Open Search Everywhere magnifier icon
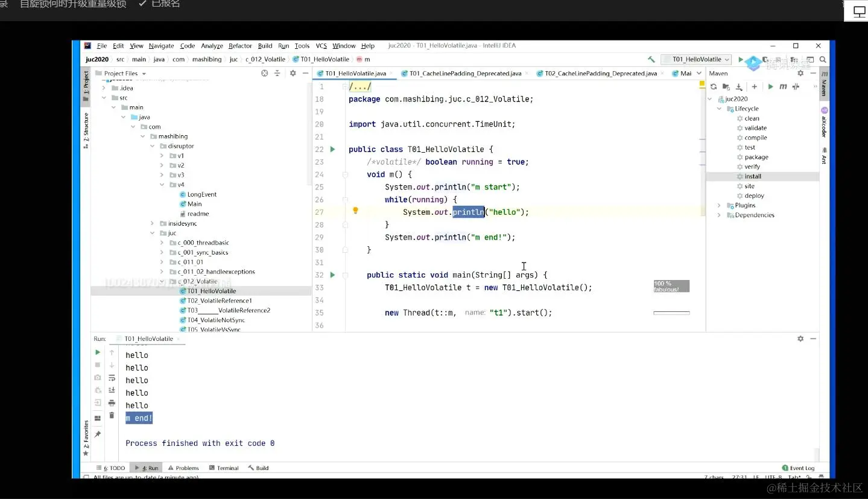 click(823, 59)
